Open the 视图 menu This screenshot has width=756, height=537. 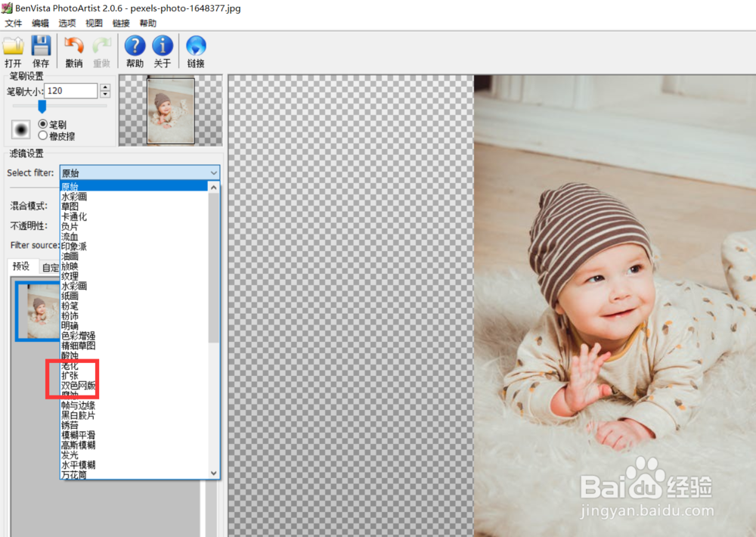click(94, 23)
